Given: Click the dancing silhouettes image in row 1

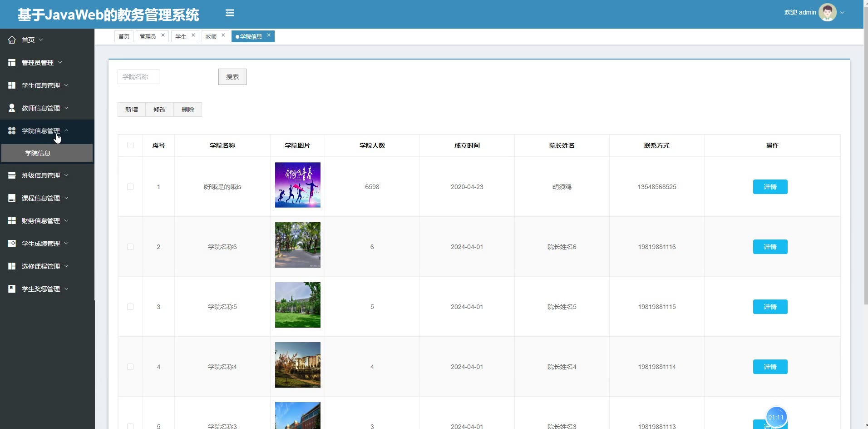Looking at the screenshot, I should pos(298,185).
